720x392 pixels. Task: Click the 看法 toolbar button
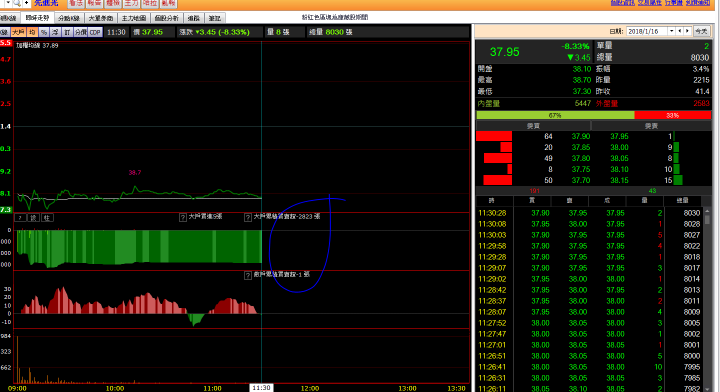(x=76, y=3)
